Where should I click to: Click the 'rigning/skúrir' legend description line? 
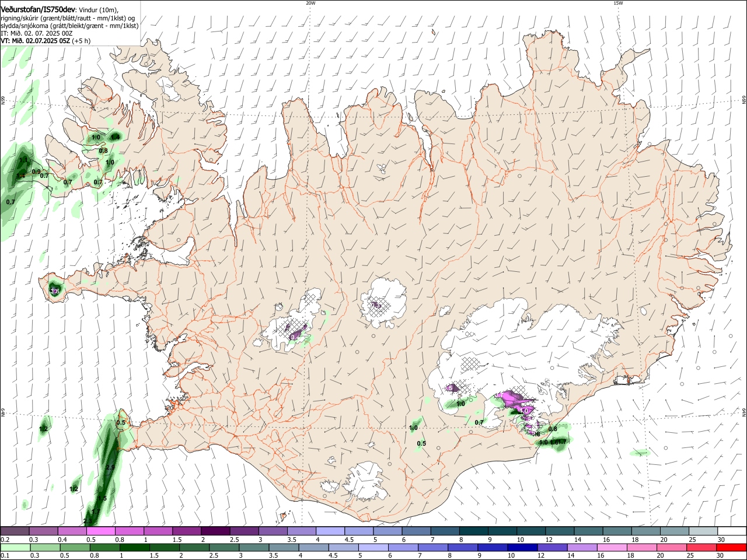point(68,18)
